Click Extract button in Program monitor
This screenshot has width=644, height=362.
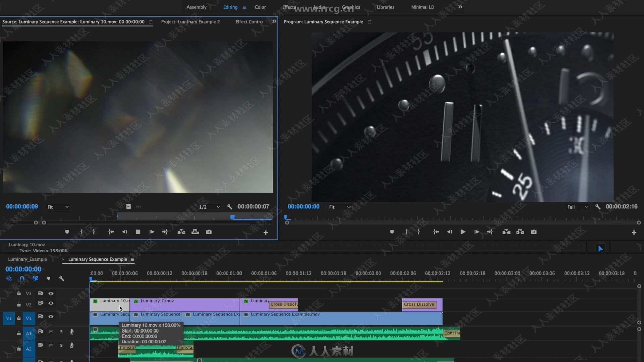tap(520, 232)
